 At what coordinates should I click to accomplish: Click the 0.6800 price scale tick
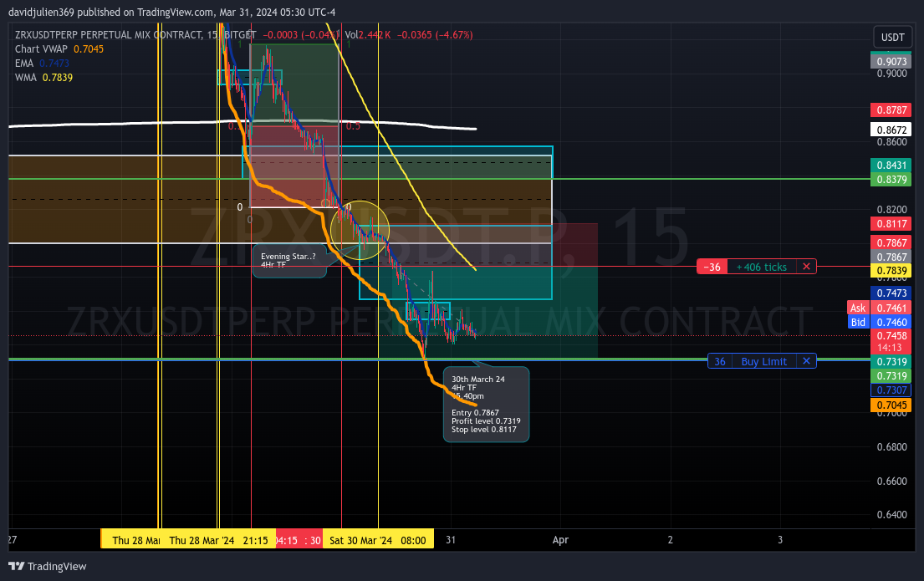[x=891, y=446]
